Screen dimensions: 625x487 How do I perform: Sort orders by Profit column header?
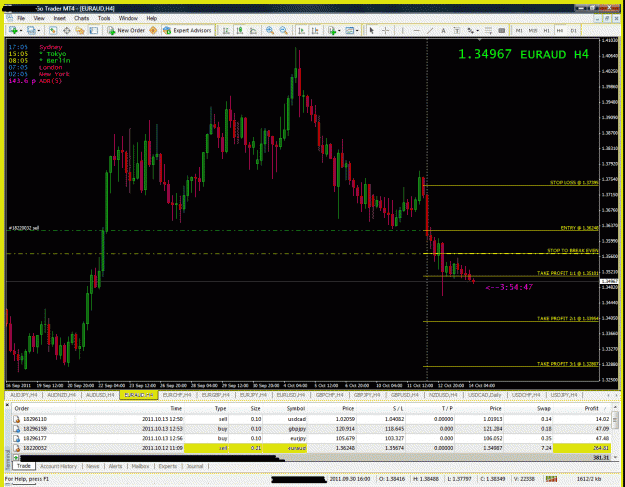click(591, 408)
